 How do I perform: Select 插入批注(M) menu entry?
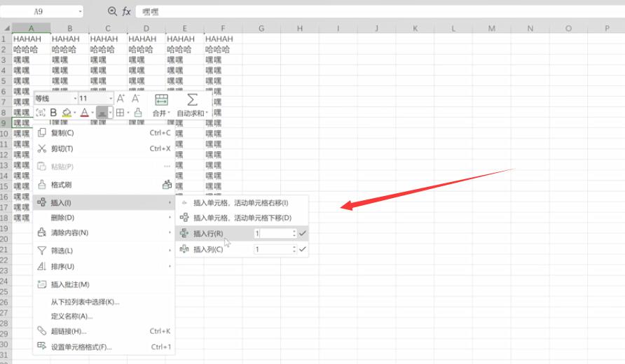(x=104, y=284)
